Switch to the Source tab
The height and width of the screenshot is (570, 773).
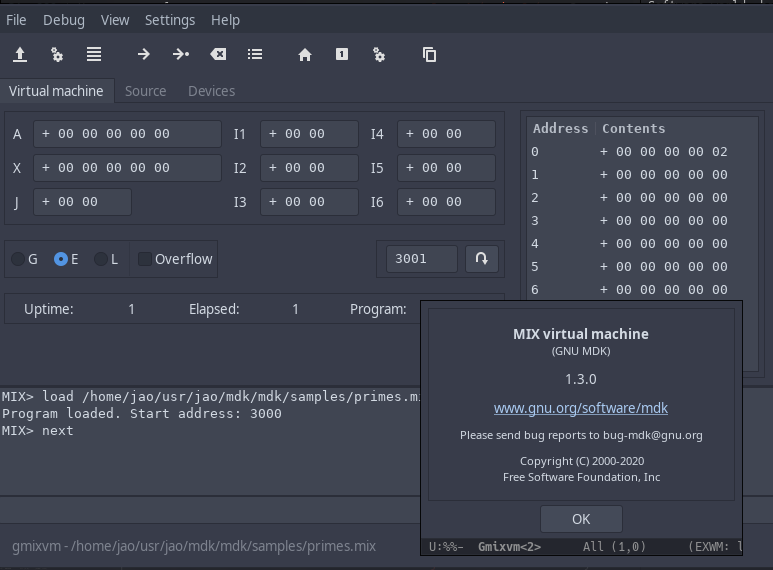tap(145, 91)
